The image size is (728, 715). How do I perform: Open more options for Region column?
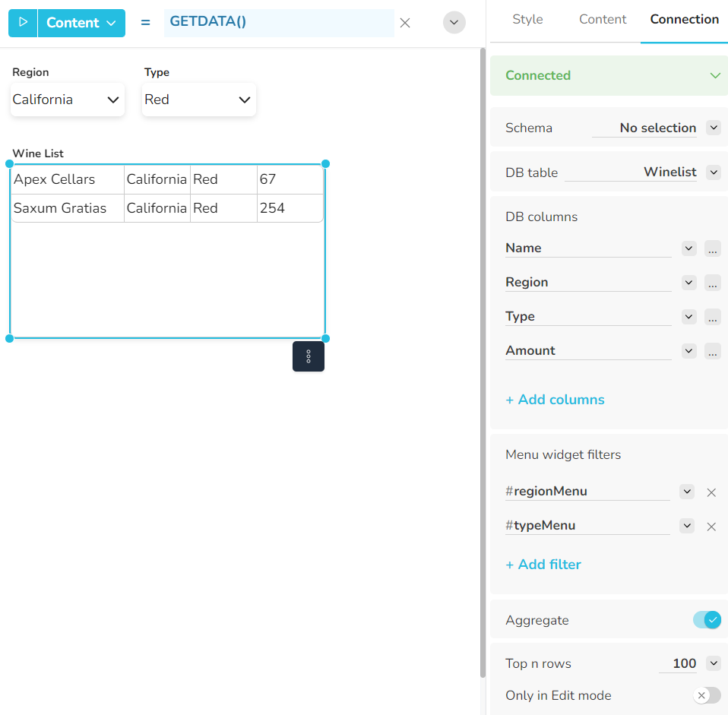tap(712, 283)
